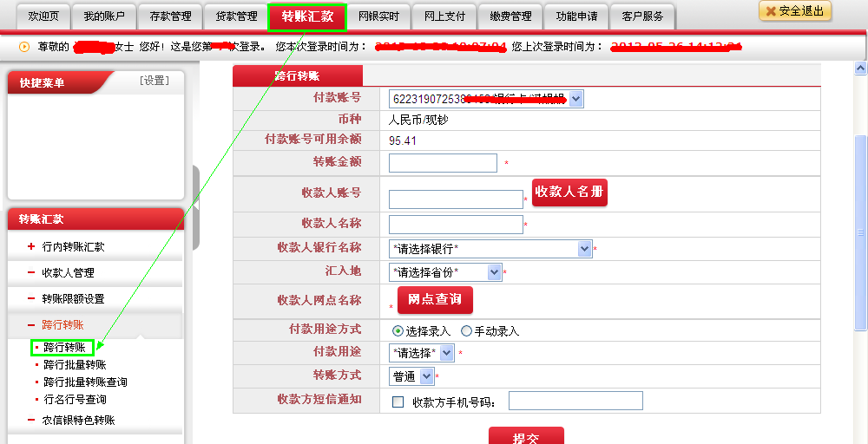Select 选择录入 radio button
This screenshot has width=868, height=444.
click(398, 330)
